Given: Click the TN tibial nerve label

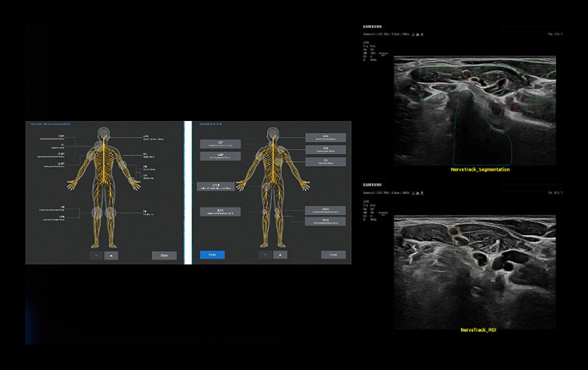Looking at the screenshot, I should [x=145, y=213].
